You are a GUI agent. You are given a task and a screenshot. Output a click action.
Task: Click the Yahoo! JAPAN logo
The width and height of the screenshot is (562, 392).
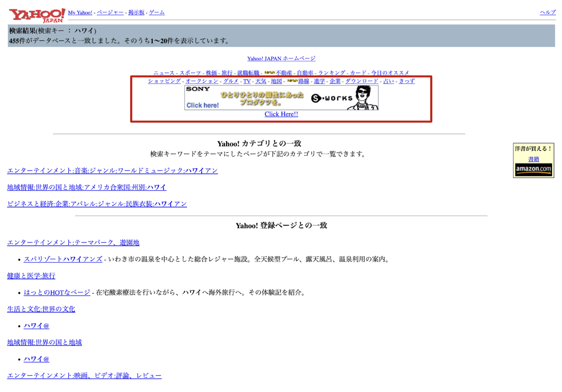(37, 15)
